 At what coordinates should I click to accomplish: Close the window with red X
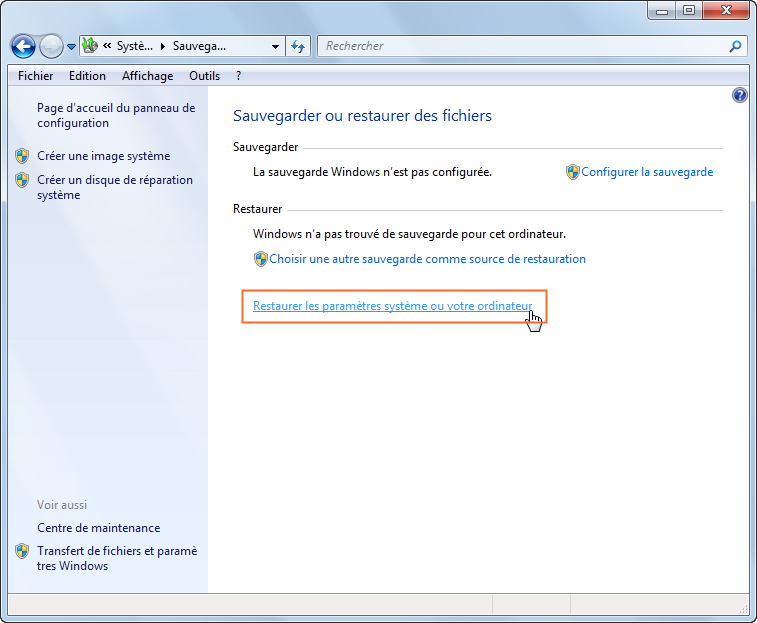726,11
